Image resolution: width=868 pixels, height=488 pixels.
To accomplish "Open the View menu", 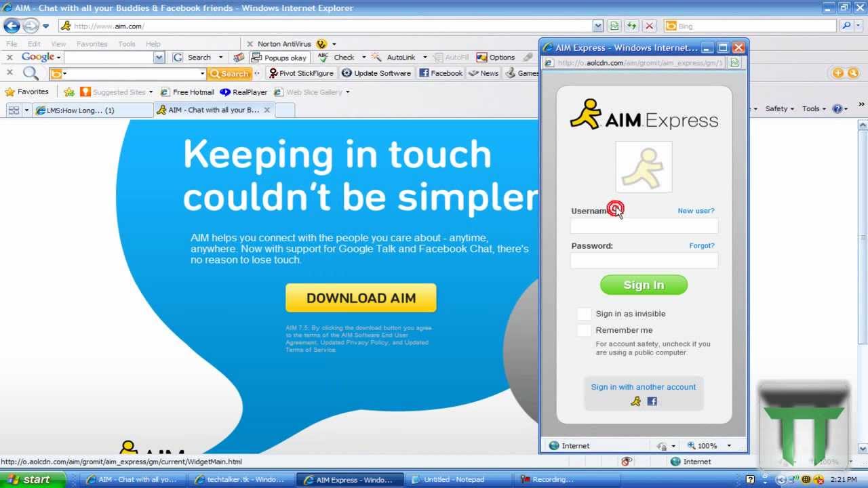I will [58, 44].
